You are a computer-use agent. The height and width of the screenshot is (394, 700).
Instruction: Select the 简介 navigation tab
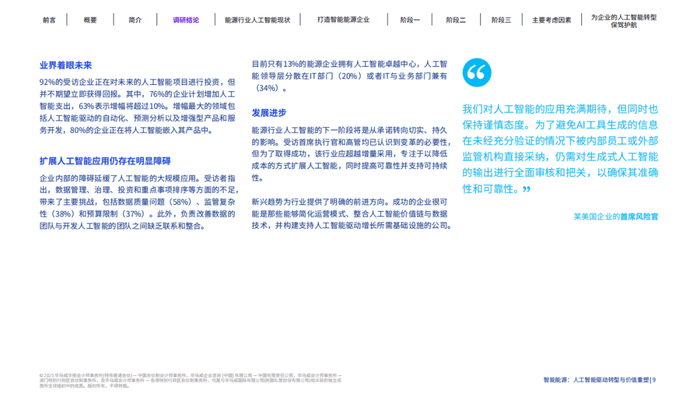tap(135, 20)
